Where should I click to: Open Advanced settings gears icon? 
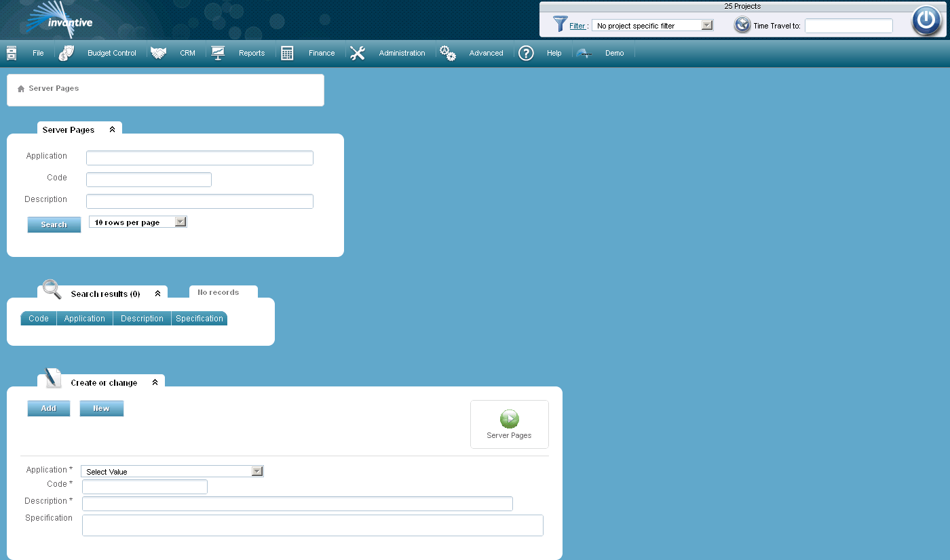(x=447, y=52)
